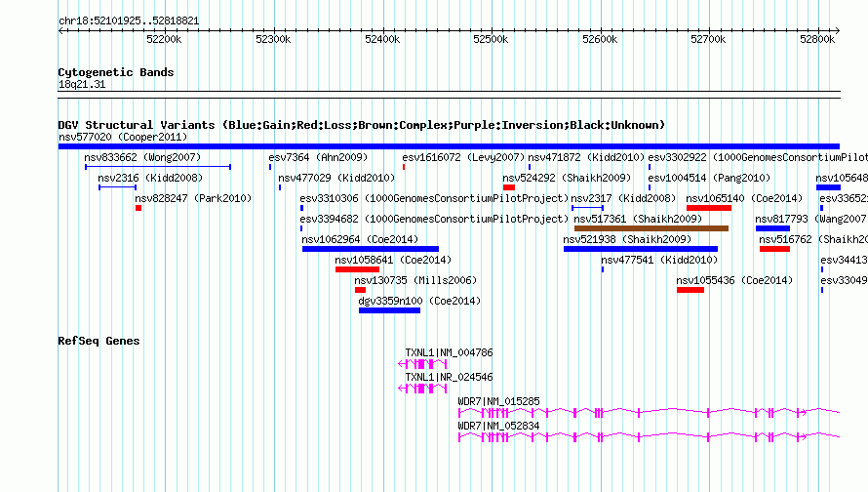Click nsv524292 (Shaikh2009) label
The height and width of the screenshot is (492, 868).
point(567,178)
